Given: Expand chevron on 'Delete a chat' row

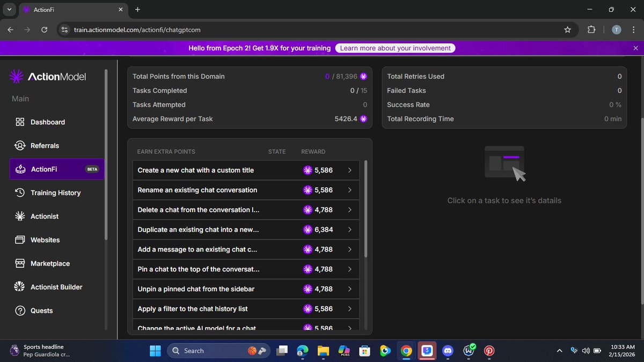Looking at the screenshot, I should pos(349,210).
